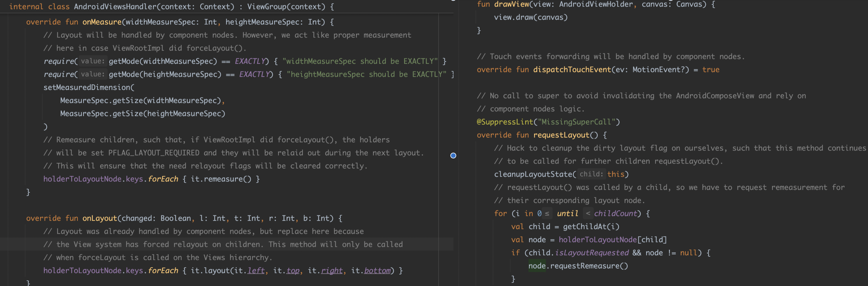Click comment "Layout will be handled by component nodes"
Screen dimensions: 868x286
tap(227, 35)
